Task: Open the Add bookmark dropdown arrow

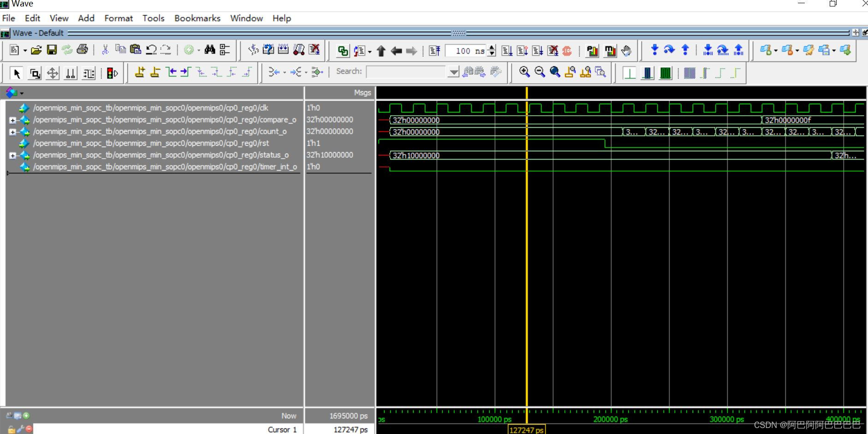Action: click(776, 50)
